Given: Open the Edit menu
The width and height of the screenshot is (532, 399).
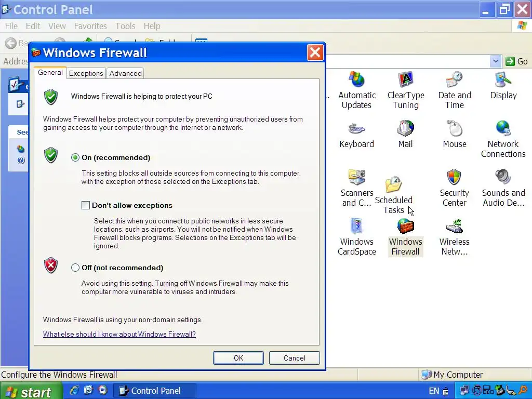Looking at the screenshot, I should pos(33,26).
